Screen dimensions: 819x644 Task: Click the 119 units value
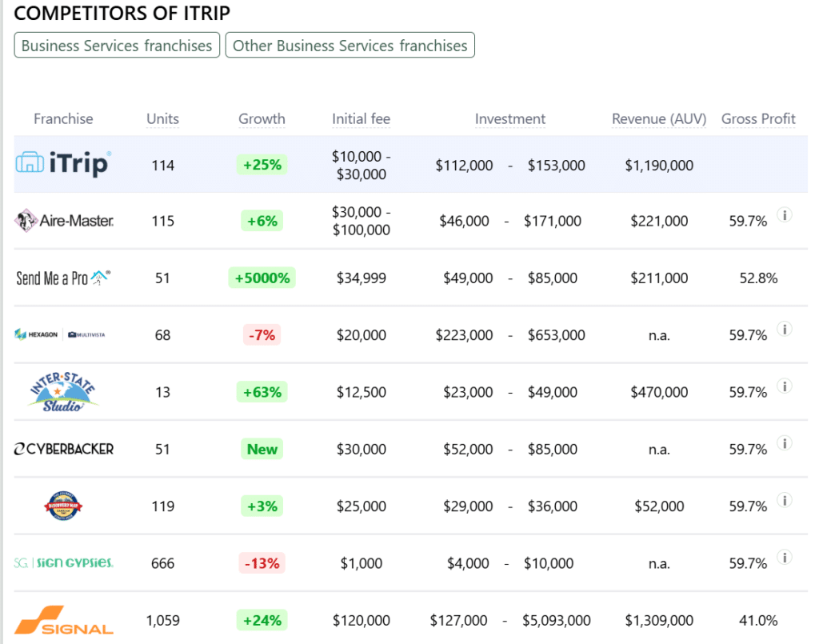162,506
